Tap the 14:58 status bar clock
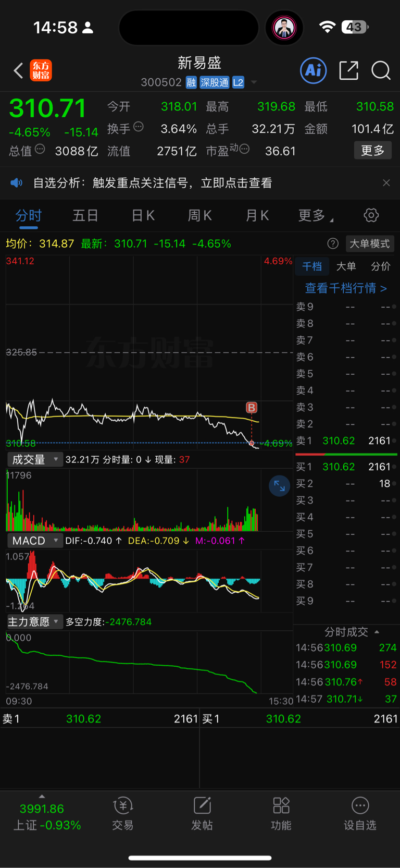400x868 pixels. (x=55, y=27)
